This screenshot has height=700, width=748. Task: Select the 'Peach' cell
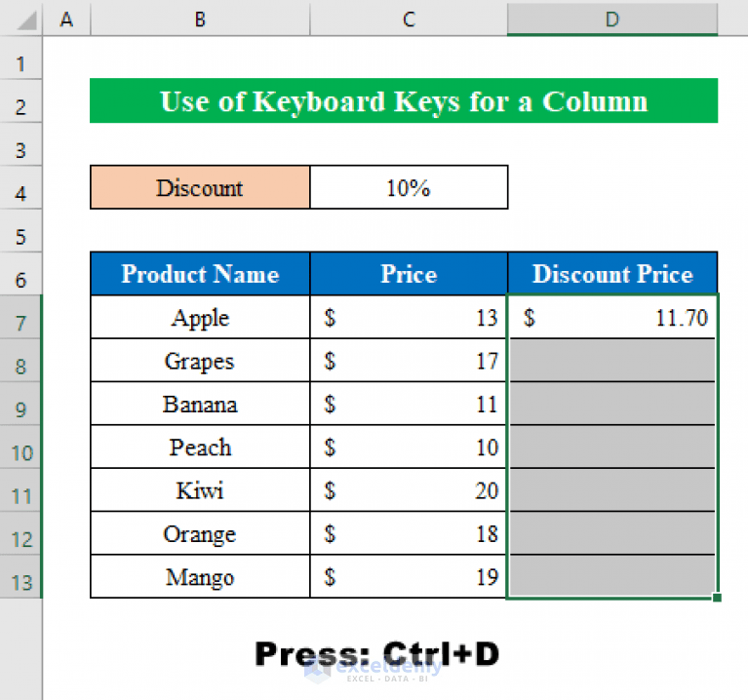coord(200,447)
